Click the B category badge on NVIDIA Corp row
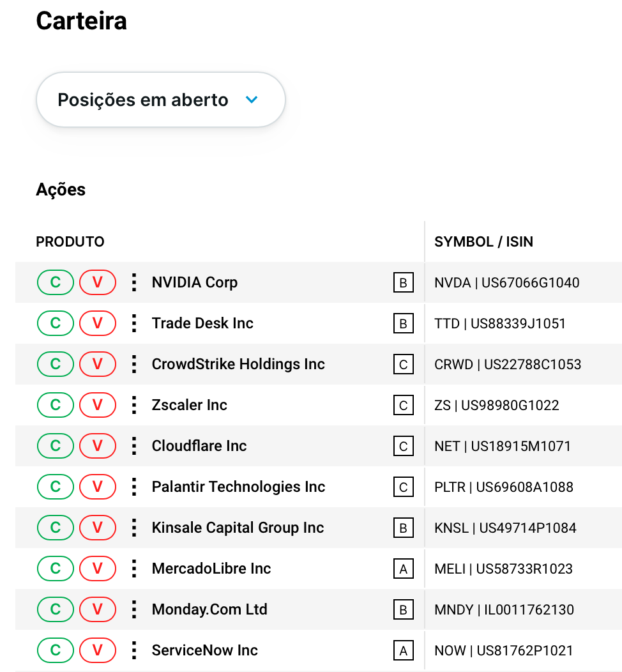 [403, 283]
